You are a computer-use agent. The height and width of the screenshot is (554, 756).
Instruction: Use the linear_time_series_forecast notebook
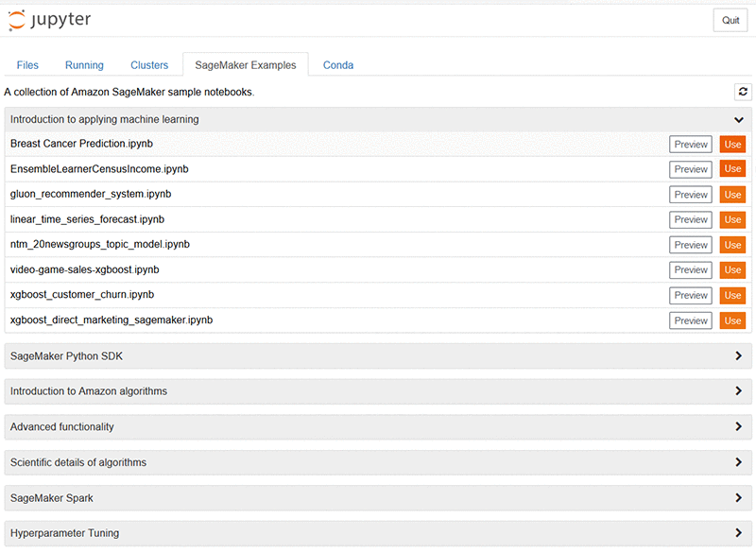732,219
